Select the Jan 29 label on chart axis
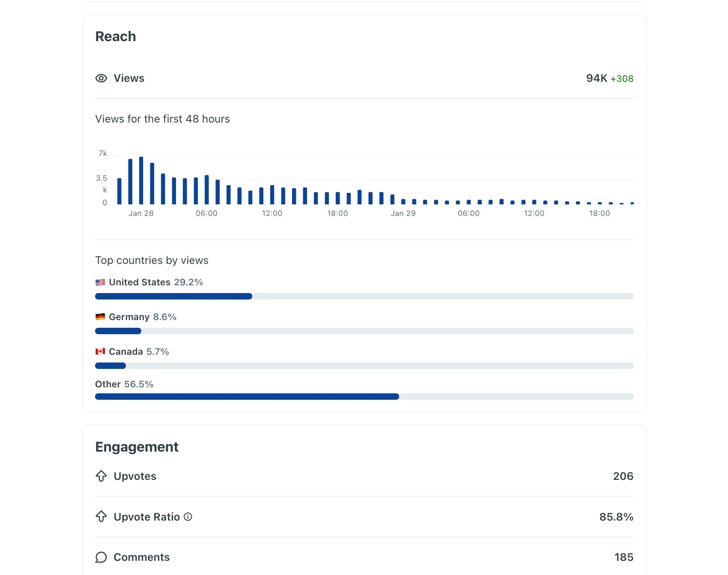The height and width of the screenshot is (575, 728). pos(403,213)
